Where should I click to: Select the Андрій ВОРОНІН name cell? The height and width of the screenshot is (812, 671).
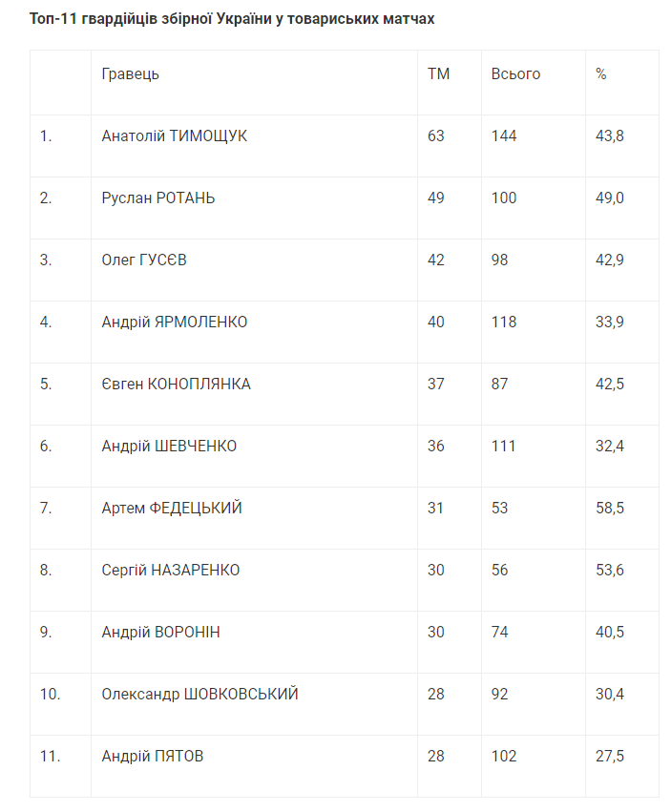pyautogui.click(x=161, y=633)
